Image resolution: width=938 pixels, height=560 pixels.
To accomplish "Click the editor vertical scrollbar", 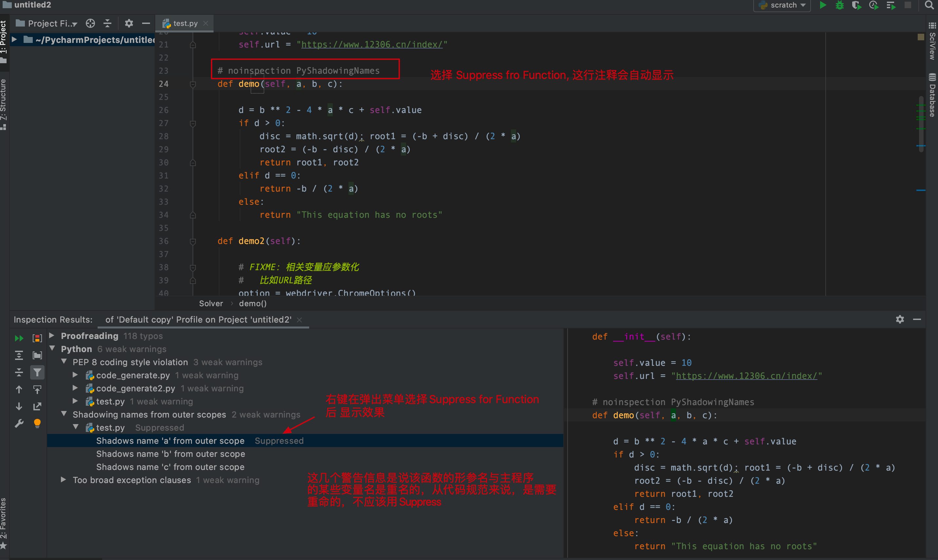I will pyautogui.click(x=921, y=124).
